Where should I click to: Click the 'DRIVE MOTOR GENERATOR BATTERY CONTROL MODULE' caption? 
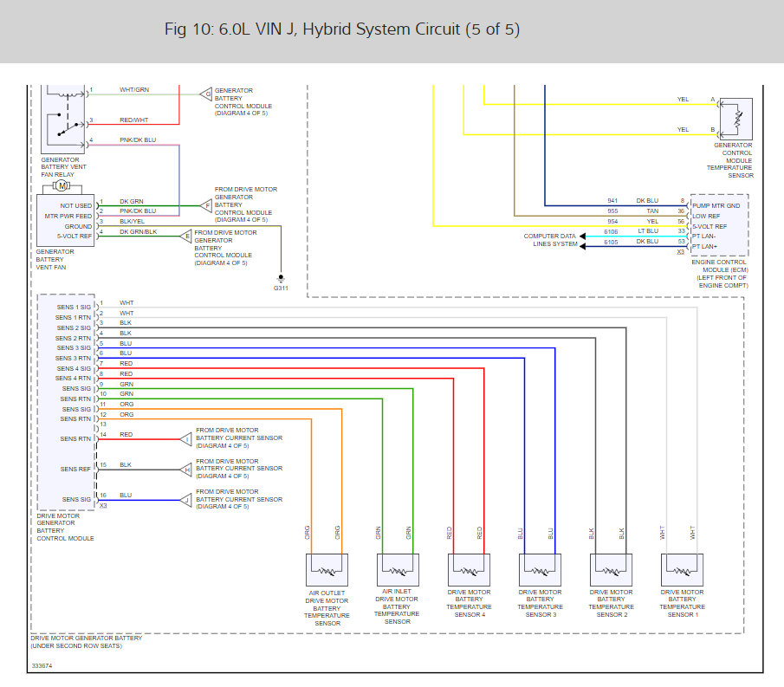pyautogui.click(x=65, y=527)
